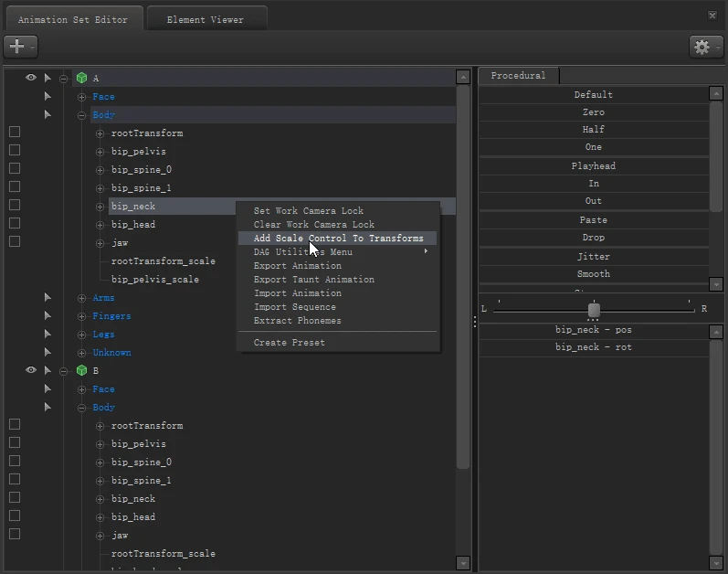This screenshot has height=574, width=728.
Task: Click the selection arrow icon beside Arms
Action: coord(47,298)
